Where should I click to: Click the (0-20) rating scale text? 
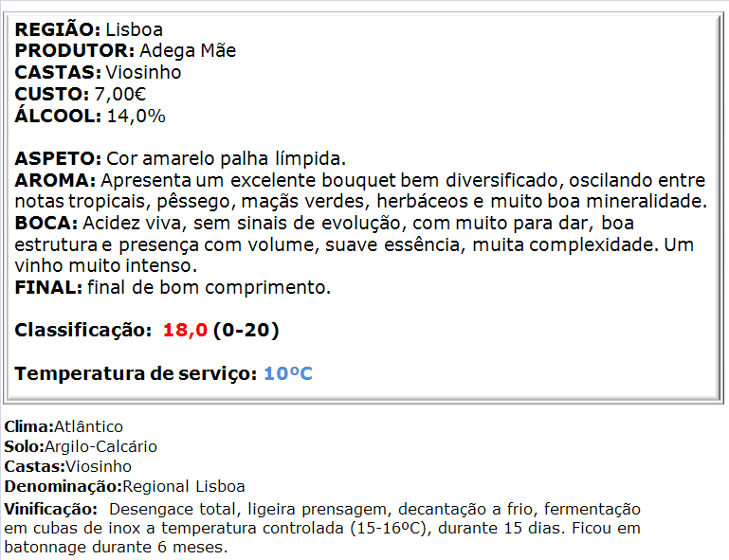click(x=246, y=331)
